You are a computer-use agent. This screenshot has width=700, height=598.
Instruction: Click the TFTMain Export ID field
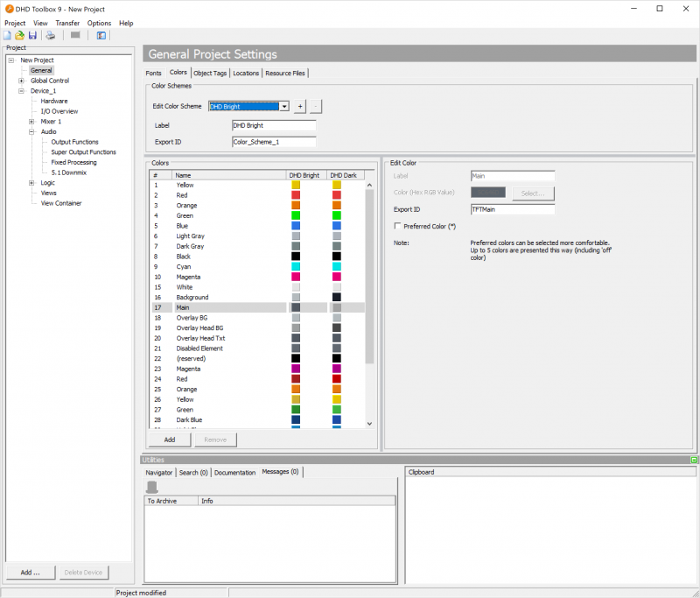(x=513, y=209)
